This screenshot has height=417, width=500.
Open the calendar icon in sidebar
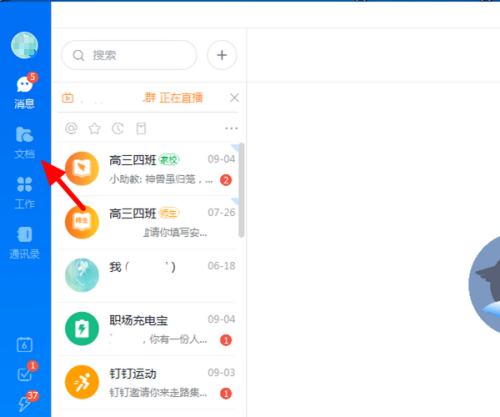24,345
